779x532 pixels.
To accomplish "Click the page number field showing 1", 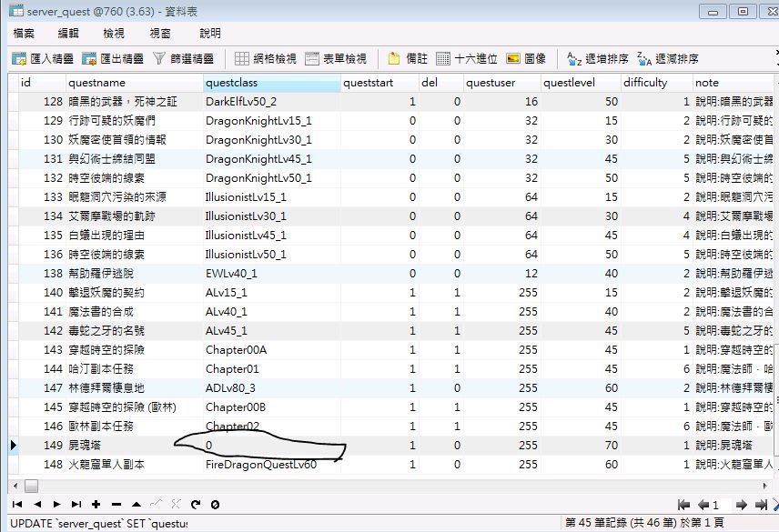I will coord(722,505).
